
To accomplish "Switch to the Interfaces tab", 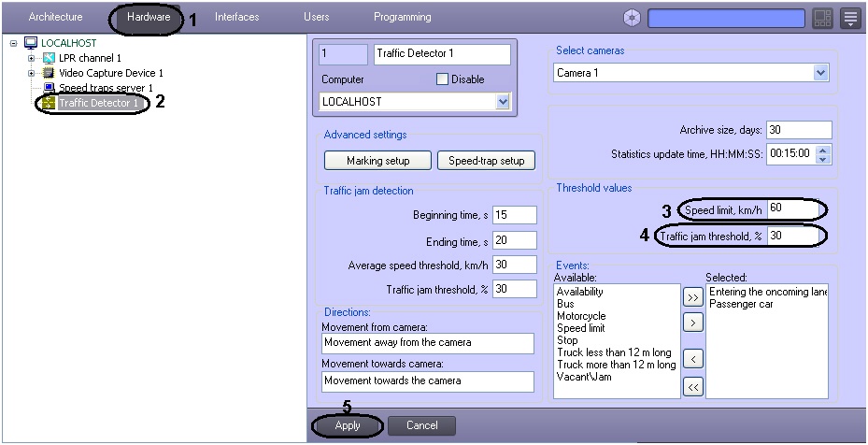I will click(x=237, y=17).
